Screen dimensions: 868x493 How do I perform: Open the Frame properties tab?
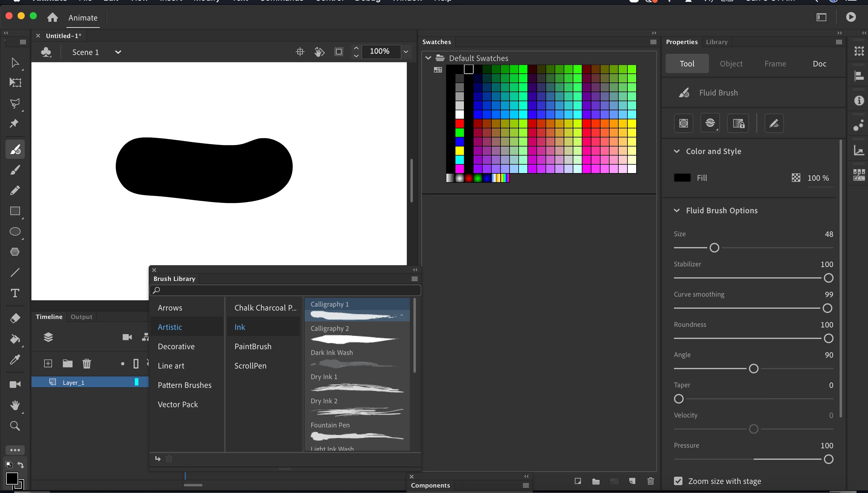point(775,64)
